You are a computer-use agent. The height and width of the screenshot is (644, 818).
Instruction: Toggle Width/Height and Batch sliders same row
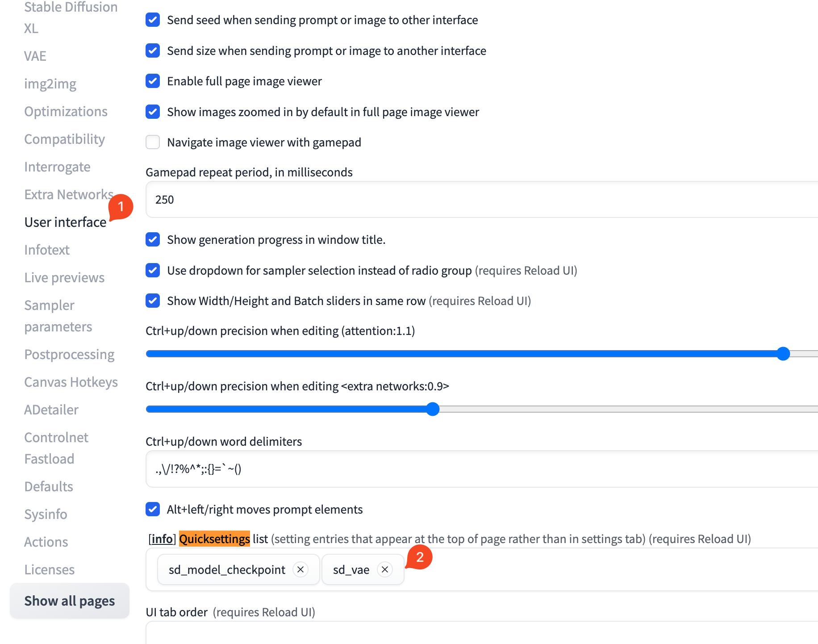click(153, 301)
